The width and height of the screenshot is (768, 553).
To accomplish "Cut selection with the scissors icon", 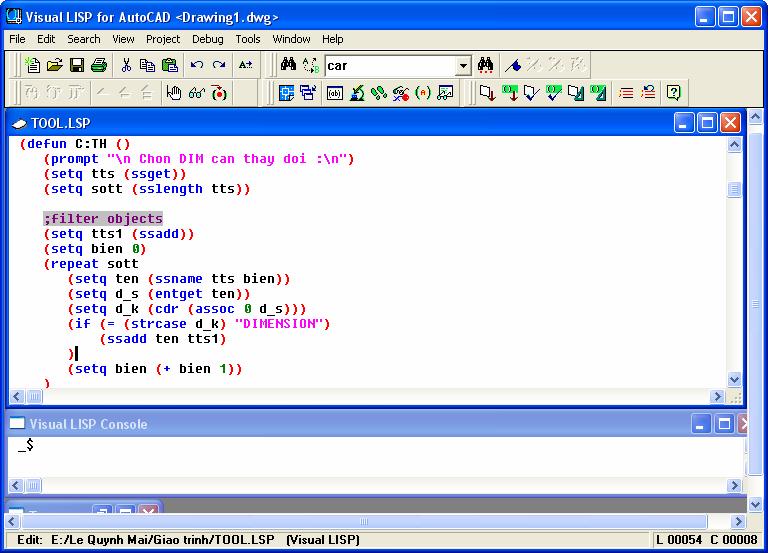I will pos(126,65).
